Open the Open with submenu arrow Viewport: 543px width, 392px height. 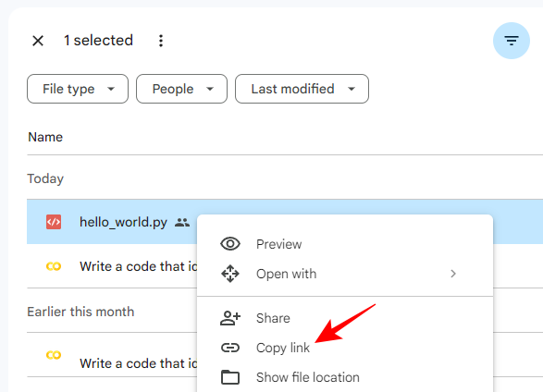(453, 274)
